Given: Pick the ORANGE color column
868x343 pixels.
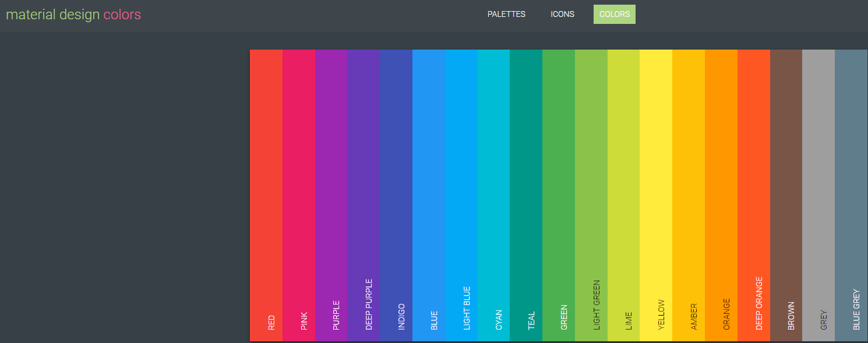Looking at the screenshot, I should pyautogui.click(x=721, y=195).
